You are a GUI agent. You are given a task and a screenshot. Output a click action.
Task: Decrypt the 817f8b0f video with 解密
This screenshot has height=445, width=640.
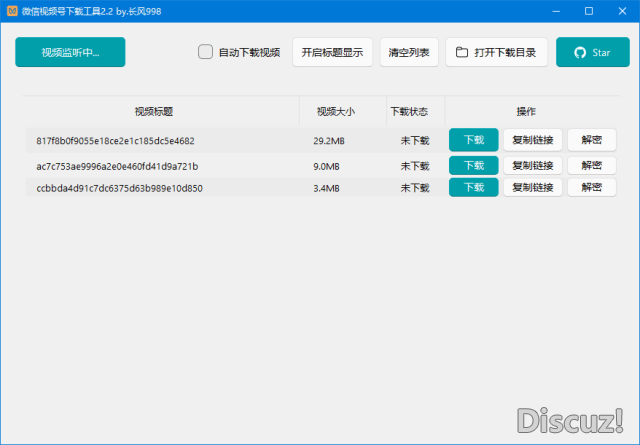click(x=591, y=140)
